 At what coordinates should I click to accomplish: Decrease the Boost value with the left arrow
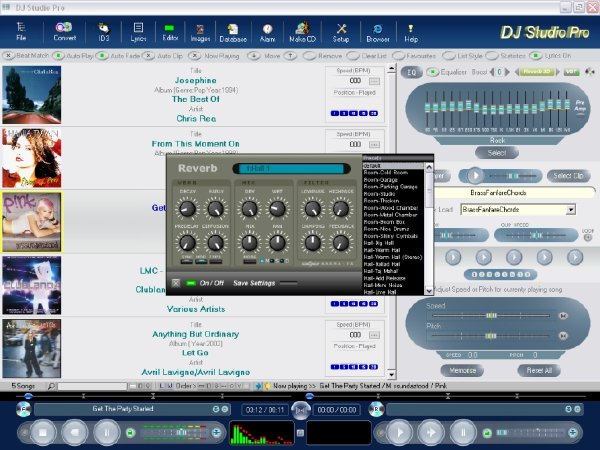coord(492,72)
